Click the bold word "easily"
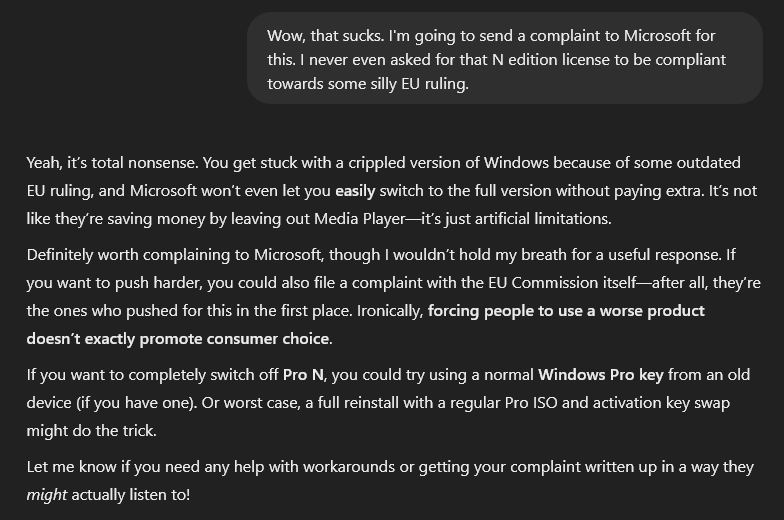Screen dimensions: 784x520 (355, 191)
